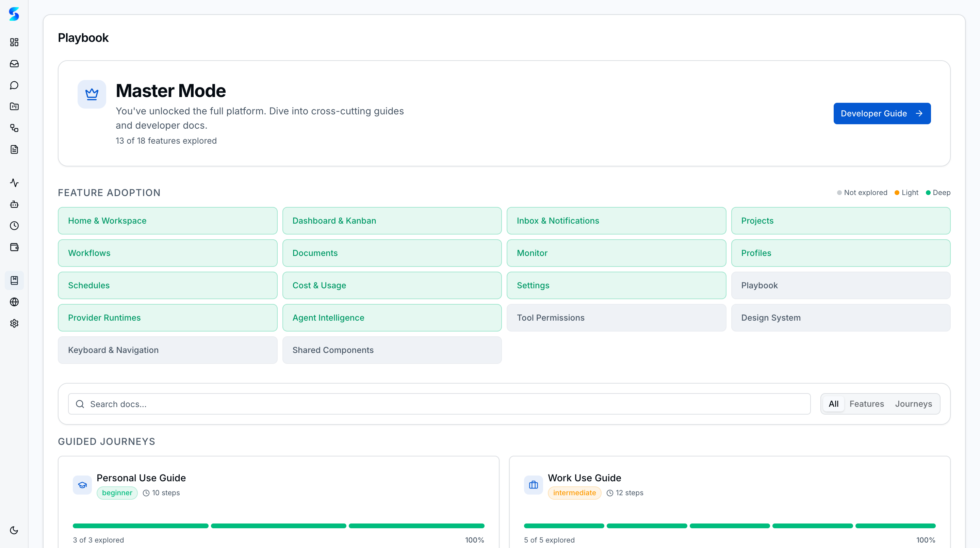
Task: Switch filter to show only Journeys
Action: 914,404
